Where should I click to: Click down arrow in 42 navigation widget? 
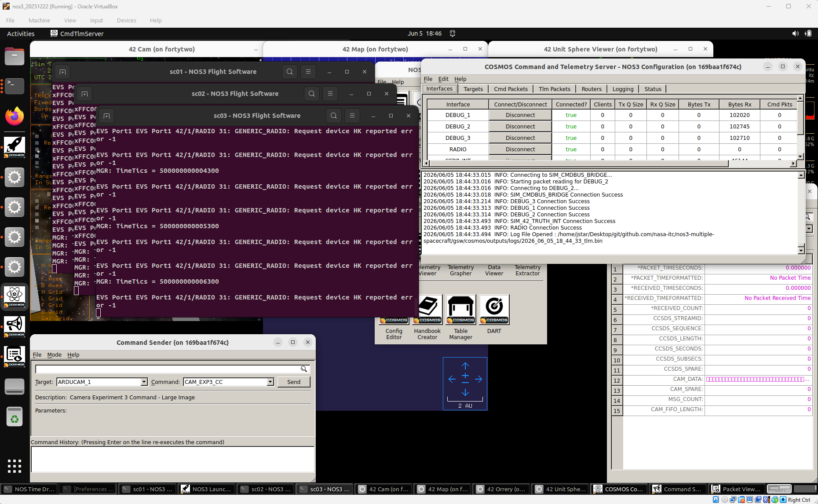click(465, 392)
